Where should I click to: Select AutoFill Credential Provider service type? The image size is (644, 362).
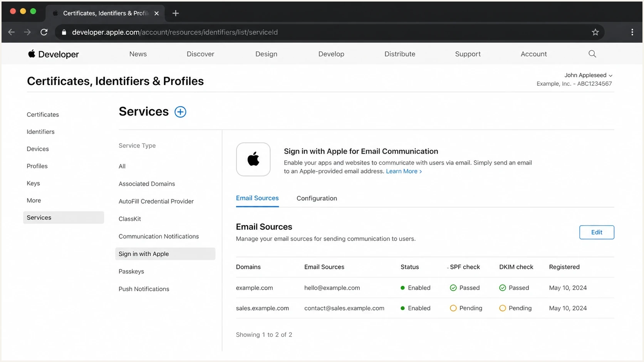point(156,202)
